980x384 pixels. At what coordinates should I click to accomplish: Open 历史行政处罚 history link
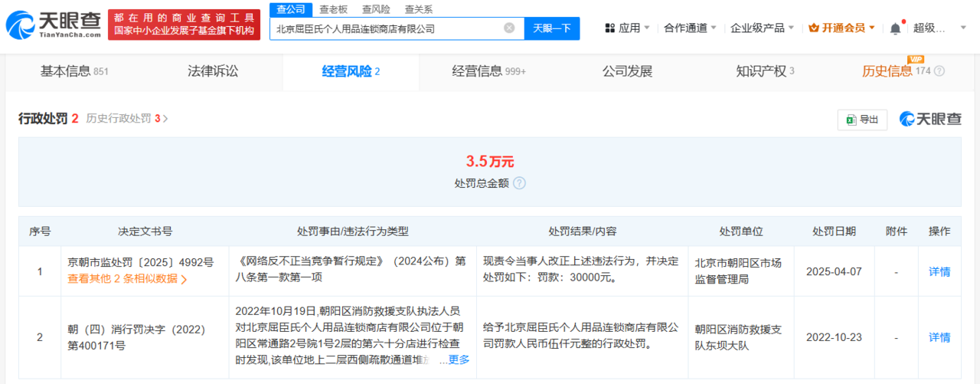[127, 119]
